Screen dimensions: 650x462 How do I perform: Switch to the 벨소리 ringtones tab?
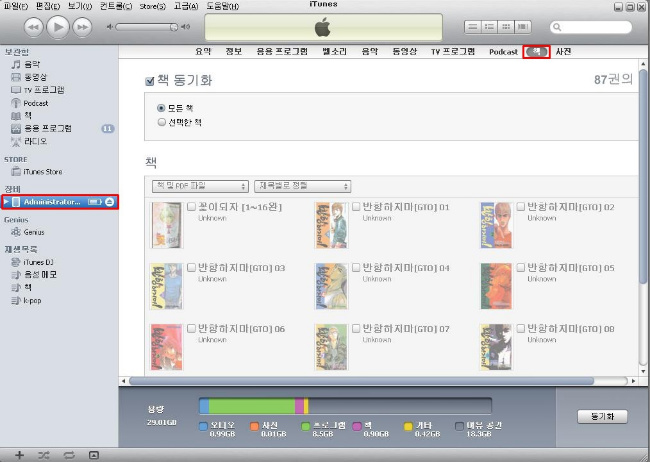(x=334, y=52)
